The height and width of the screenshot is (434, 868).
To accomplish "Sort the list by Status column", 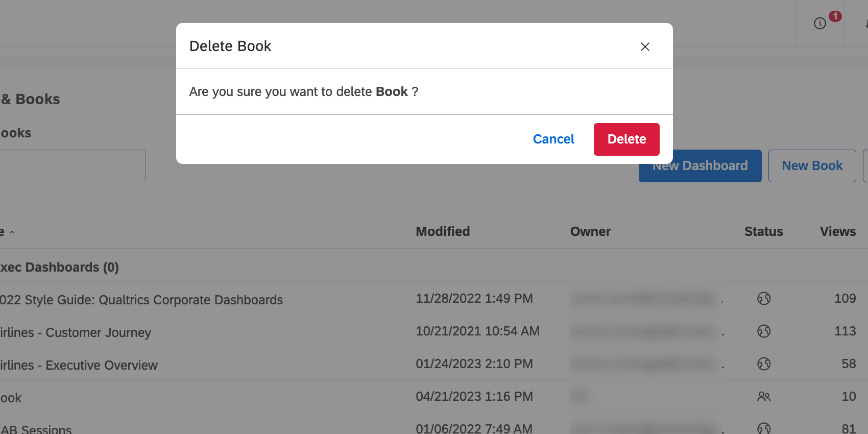I will pos(763,231).
